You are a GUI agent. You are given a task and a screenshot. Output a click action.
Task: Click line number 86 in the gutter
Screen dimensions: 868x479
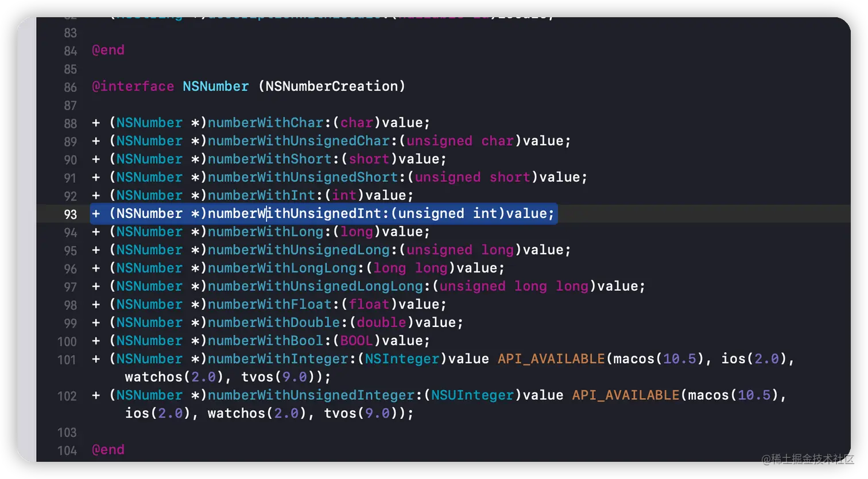click(x=70, y=87)
